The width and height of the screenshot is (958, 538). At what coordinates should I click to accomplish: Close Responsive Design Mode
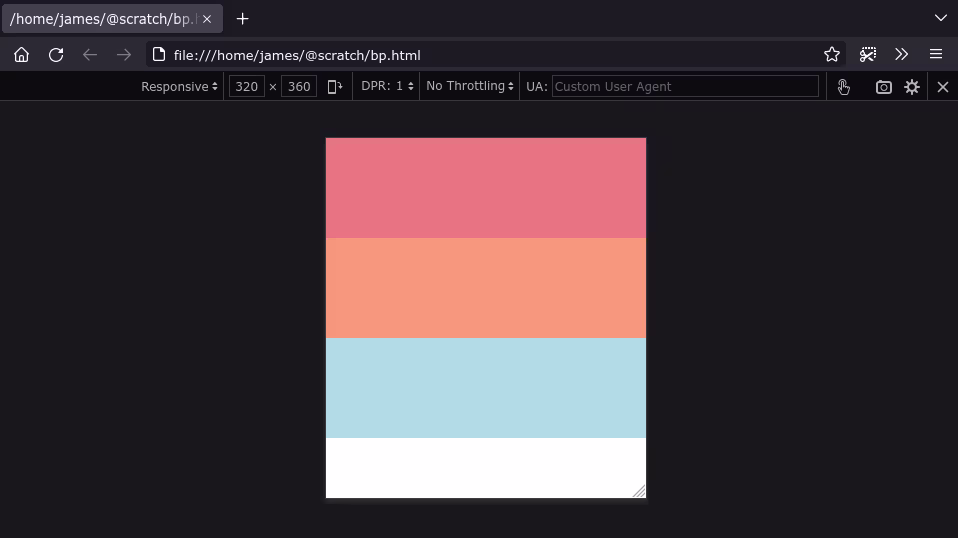pos(943,87)
